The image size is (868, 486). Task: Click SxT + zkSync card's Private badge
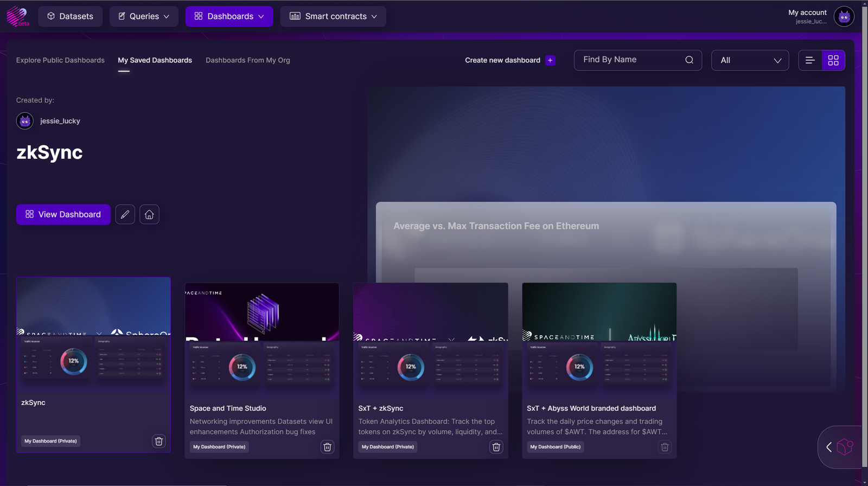coord(388,447)
